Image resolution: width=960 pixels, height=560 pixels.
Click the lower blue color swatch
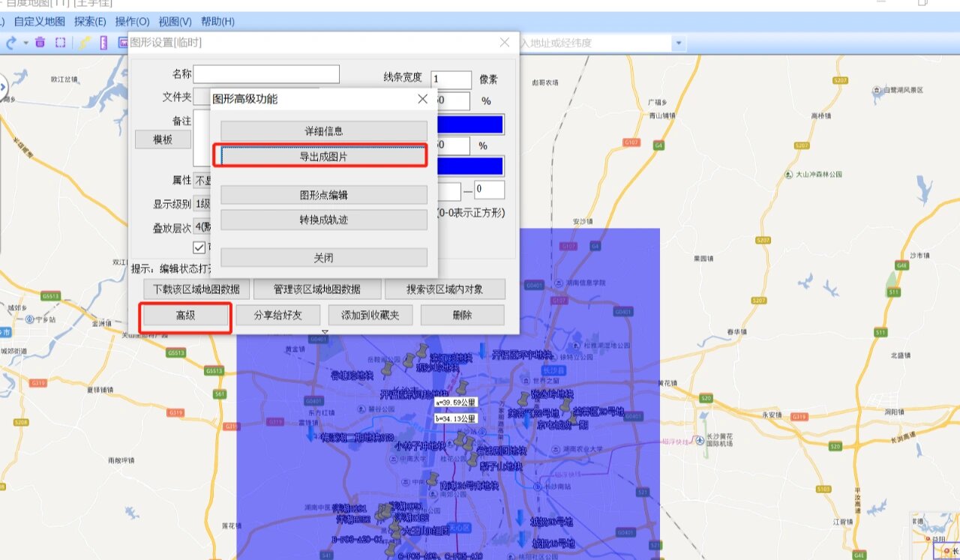(469, 166)
